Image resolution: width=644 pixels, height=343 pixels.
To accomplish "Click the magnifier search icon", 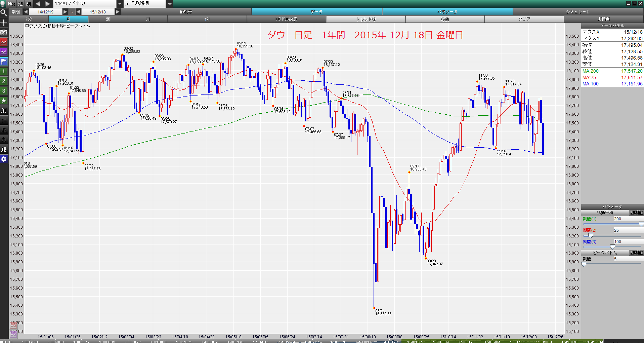I will click(x=4, y=13).
